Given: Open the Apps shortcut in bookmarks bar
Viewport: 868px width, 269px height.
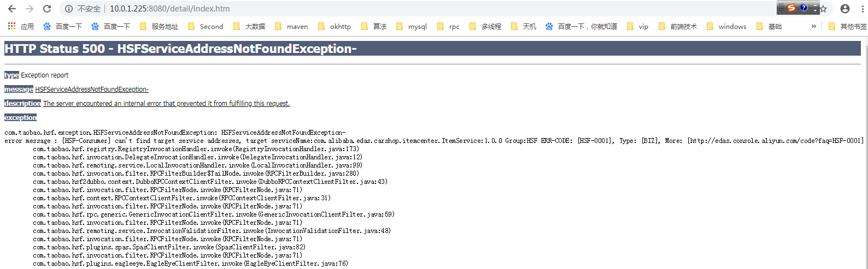Looking at the screenshot, I should [x=21, y=26].
